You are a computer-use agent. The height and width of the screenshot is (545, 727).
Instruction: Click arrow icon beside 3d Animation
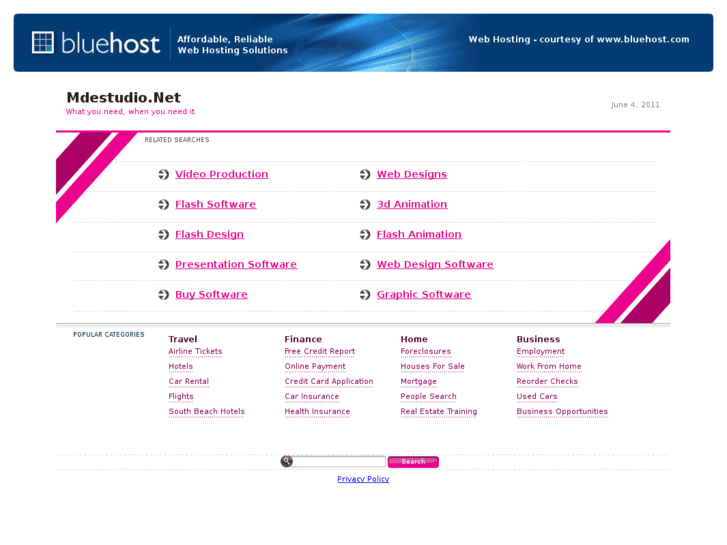pos(365,205)
